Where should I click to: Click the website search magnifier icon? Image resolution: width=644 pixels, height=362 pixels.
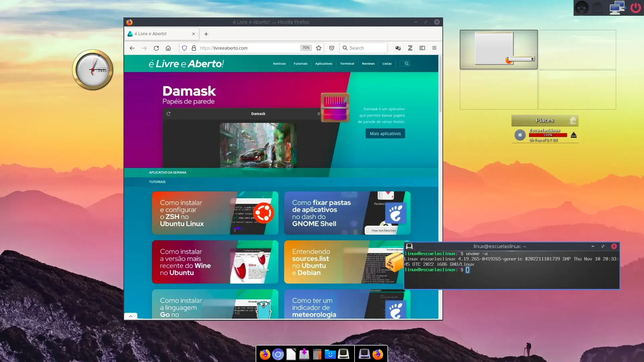point(406,64)
